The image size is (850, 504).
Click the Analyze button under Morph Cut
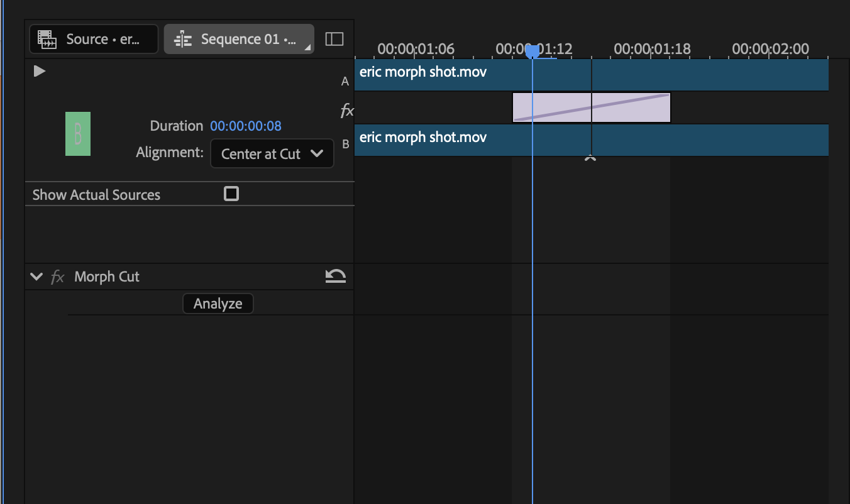tap(218, 303)
